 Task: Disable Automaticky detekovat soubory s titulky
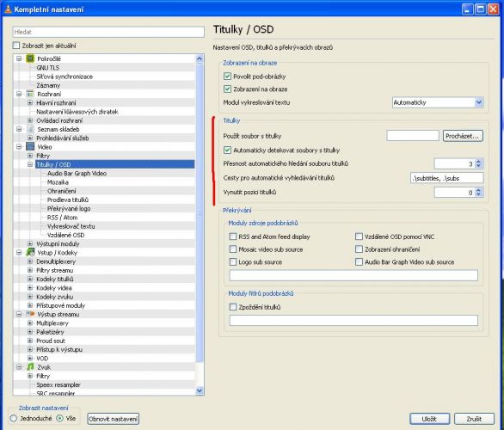pyautogui.click(x=227, y=150)
